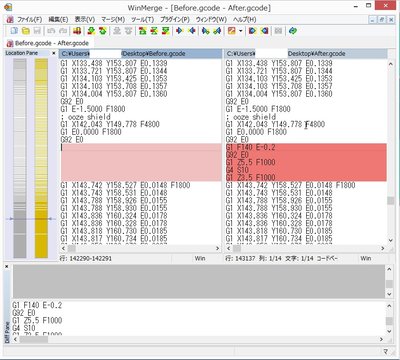Click 'G1 E-1.5000 F1800' in left pane

93,109
